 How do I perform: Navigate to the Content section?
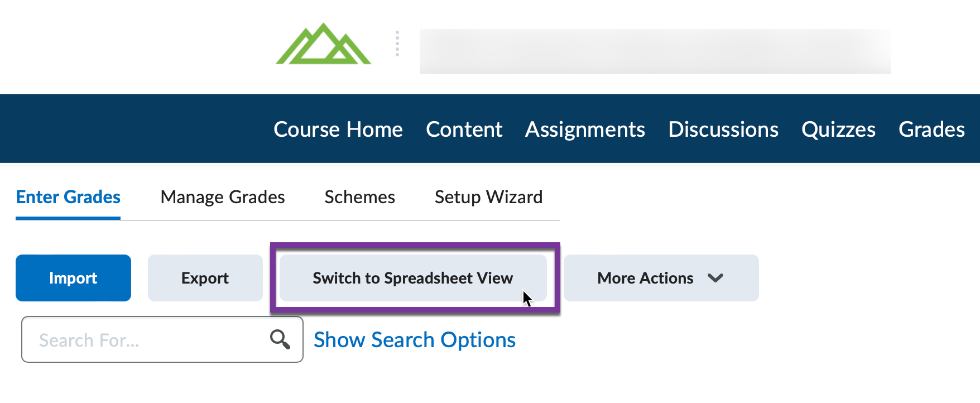(x=464, y=129)
